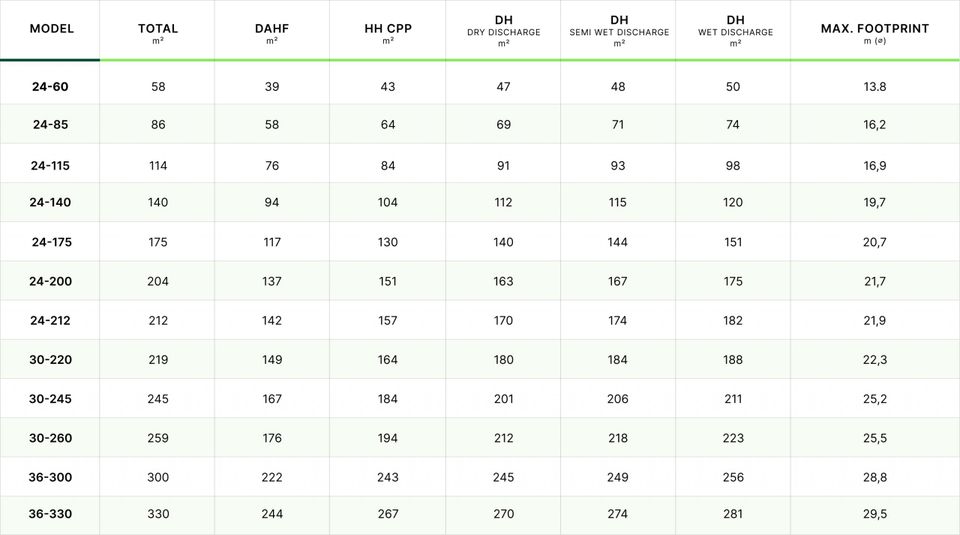The height and width of the screenshot is (535, 960).
Task: Click the max footprint value for 36-300
Action: (x=875, y=478)
